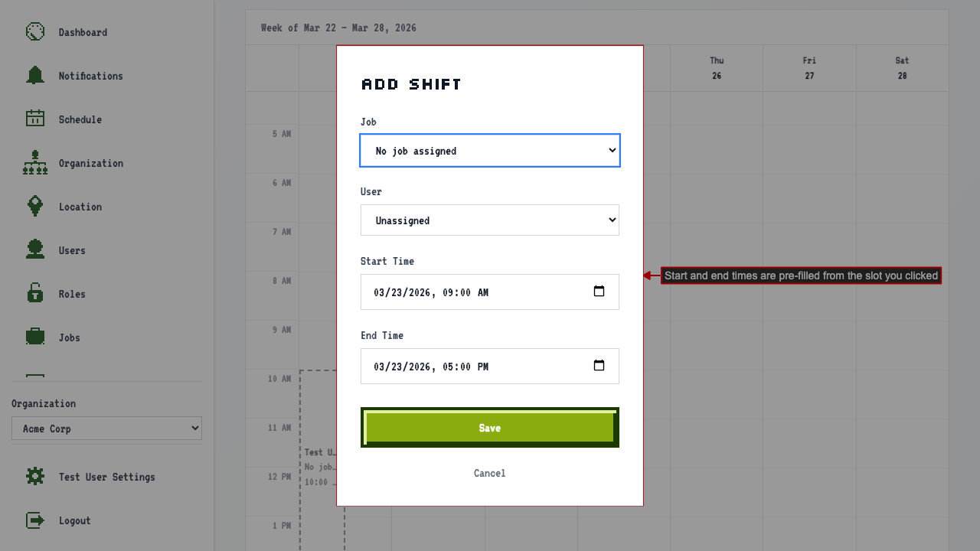980x551 pixels.
Task: Save the new shift
Action: click(490, 428)
